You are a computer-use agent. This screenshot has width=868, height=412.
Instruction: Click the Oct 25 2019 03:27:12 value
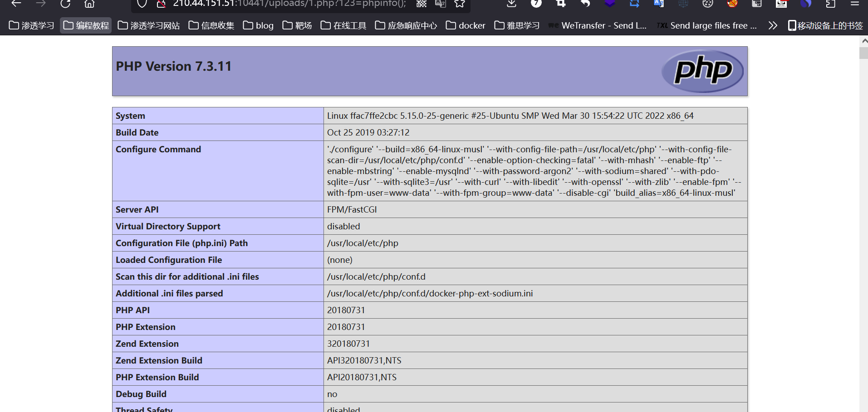click(x=368, y=132)
